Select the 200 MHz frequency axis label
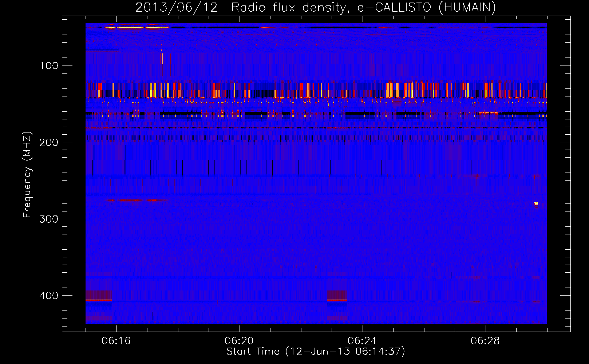This screenshot has width=589, height=364. point(49,142)
